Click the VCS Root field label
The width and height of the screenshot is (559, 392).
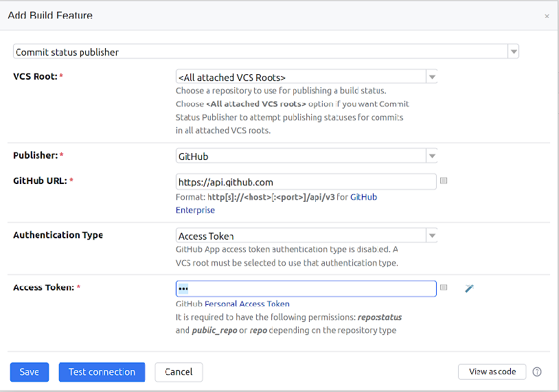click(35, 76)
